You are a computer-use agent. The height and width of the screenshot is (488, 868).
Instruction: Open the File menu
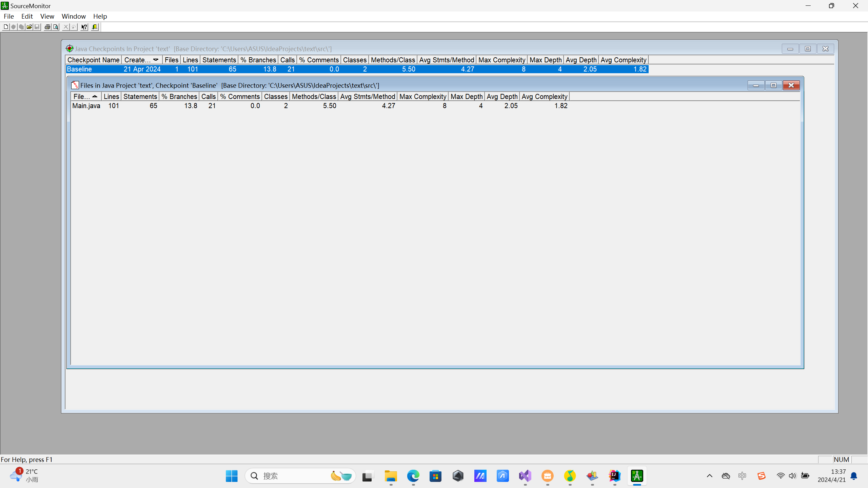pyautogui.click(x=9, y=16)
